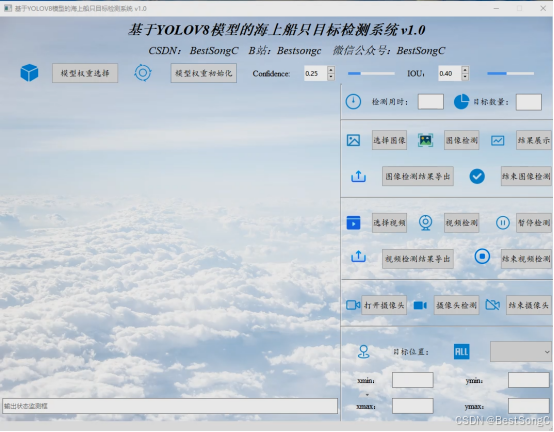Viewport: 554px width, 432px height.
Task: Click the Confidence 0.25 input field
Action: tap(316, 73)
